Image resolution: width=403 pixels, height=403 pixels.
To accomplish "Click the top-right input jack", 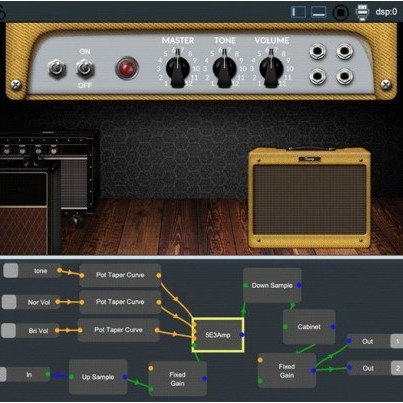I will (x=344, y=52).
